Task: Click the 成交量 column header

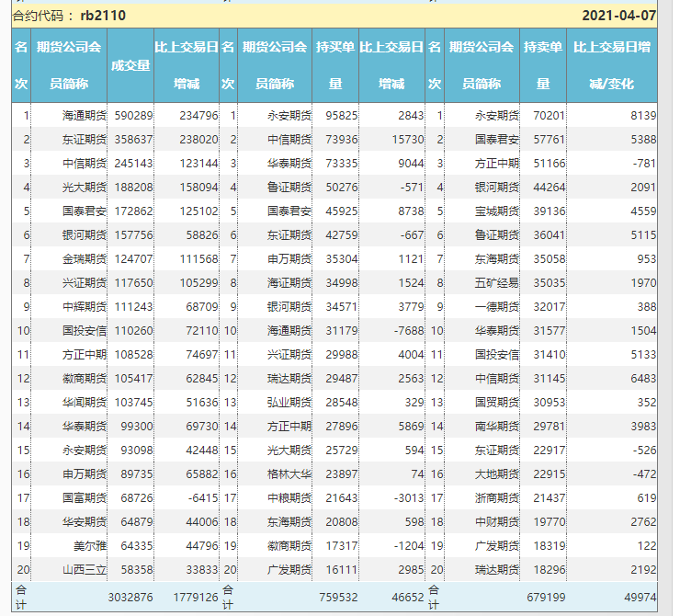Action: pos(130,65)
